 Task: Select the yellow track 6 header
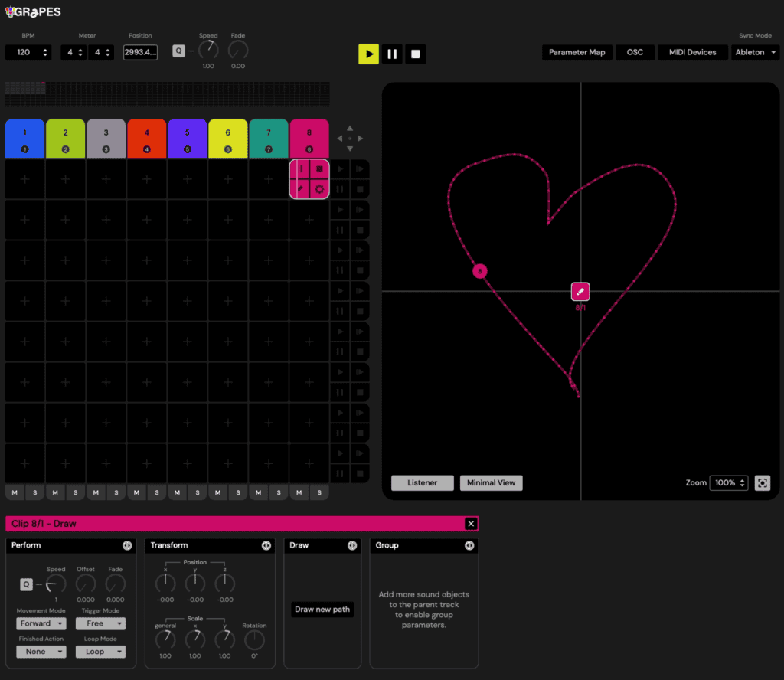pyautogui.click(x=228, y=139)
